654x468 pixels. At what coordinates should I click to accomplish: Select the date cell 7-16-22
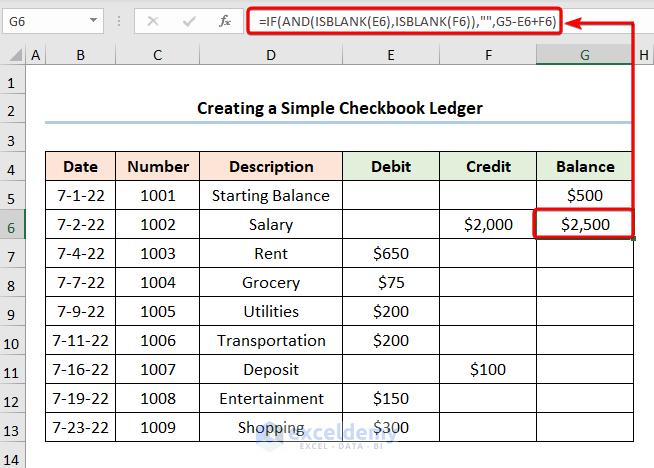coord(80,369)
